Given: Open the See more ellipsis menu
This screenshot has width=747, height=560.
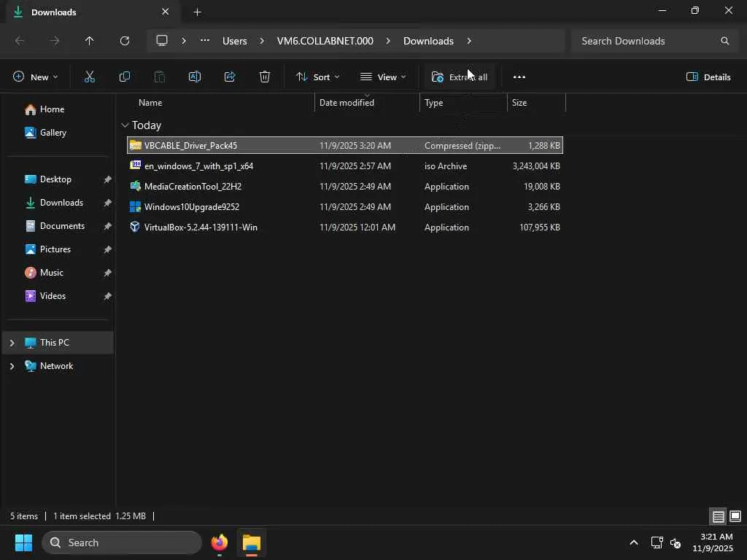Looking at the screenshot, I should [x=519, y=77].
